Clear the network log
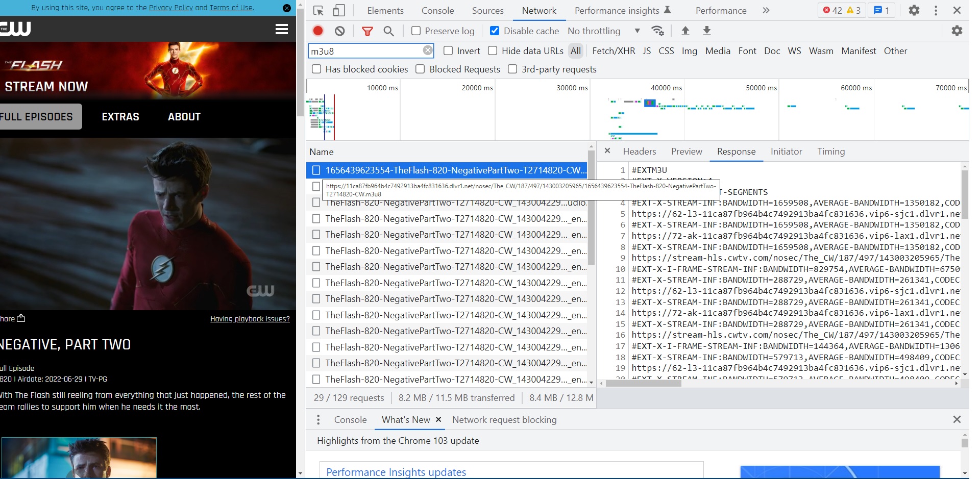 (x=340, y=31)
